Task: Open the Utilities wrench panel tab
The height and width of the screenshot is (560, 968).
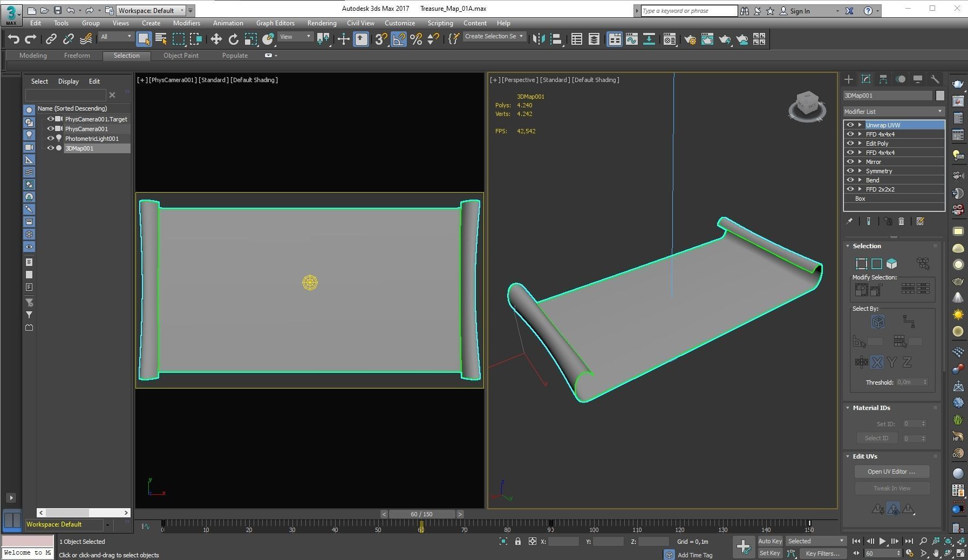Action: point(935,79)
